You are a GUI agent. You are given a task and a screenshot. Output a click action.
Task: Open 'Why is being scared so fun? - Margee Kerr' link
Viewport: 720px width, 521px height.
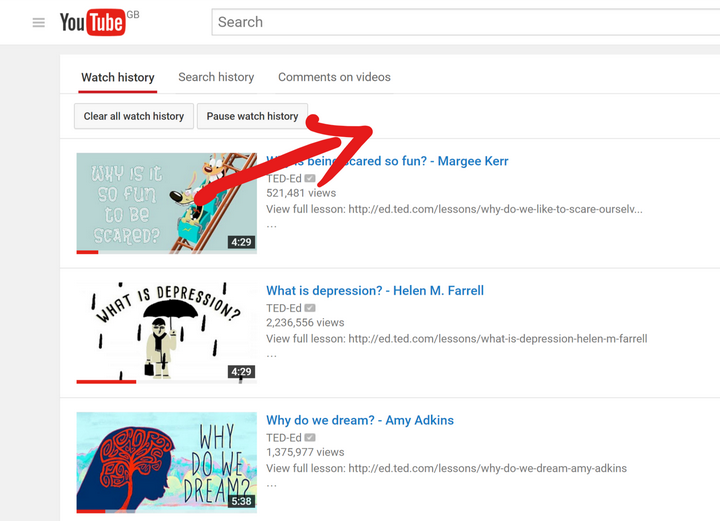387,161
